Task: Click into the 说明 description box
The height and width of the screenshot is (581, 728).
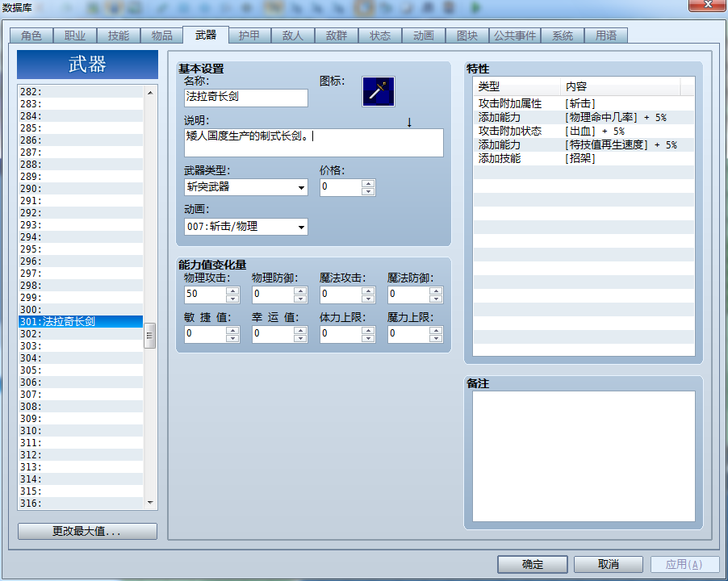Action: tap(313, 143)
